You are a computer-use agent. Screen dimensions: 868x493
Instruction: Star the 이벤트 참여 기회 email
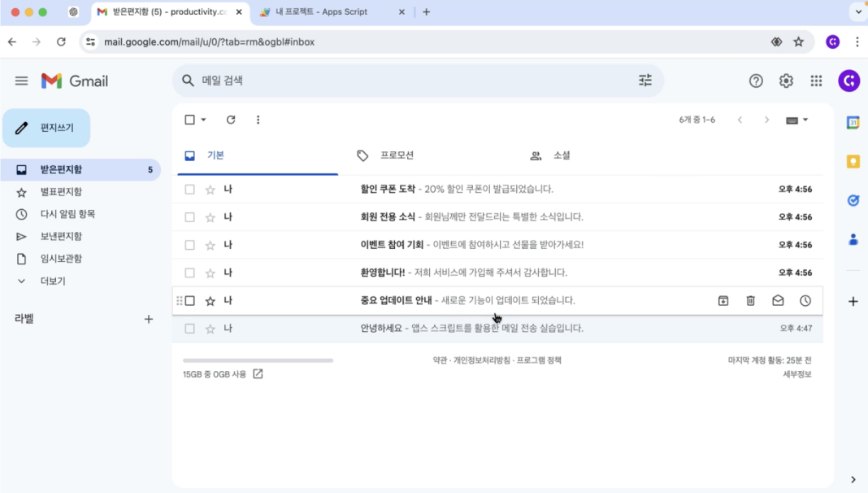pos(210,244)
